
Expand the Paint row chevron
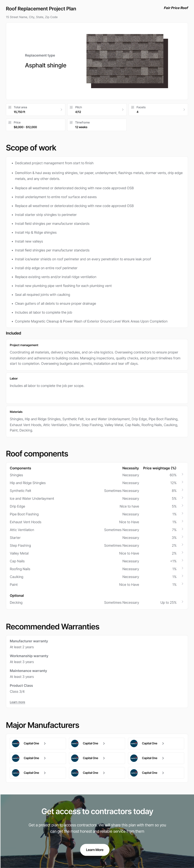click(182, 584)
